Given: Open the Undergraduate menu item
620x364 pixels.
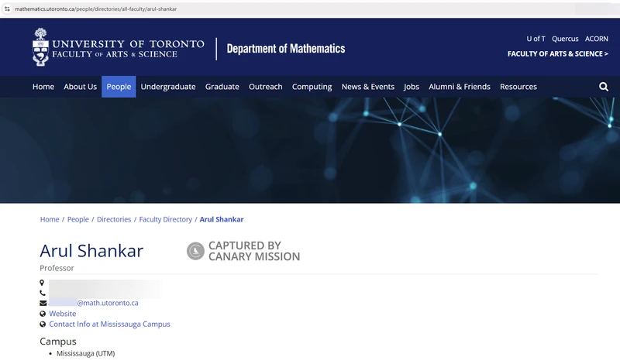Looking at the screenshot, I should pyautogui.click(x=168, y=87).
